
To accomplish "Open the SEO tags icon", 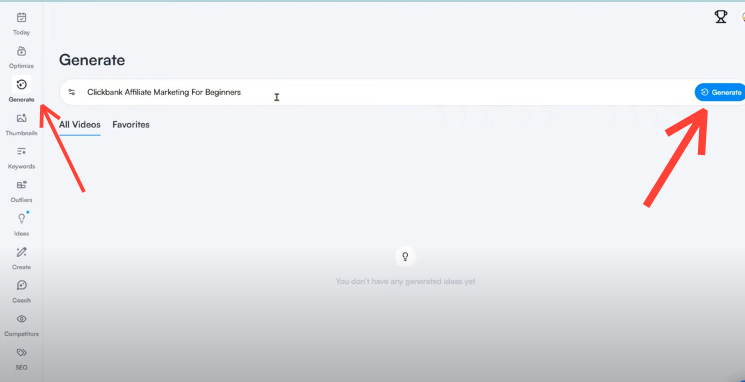I will (x=21, y=353).
